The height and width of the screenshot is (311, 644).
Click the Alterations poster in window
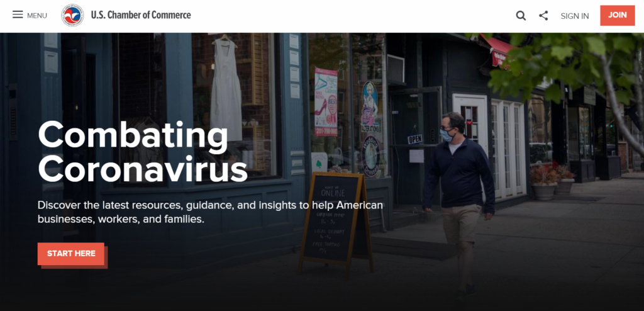[370, 107]
